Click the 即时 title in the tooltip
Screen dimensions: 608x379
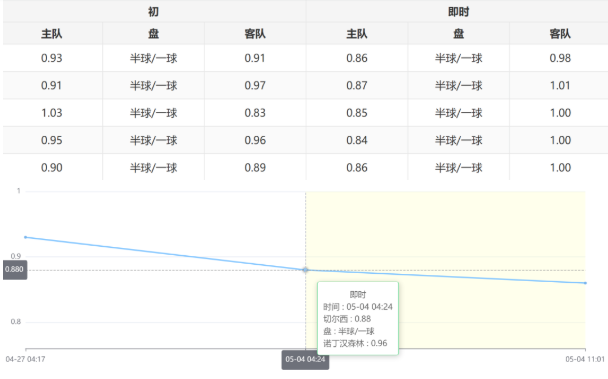pos(358,294)
